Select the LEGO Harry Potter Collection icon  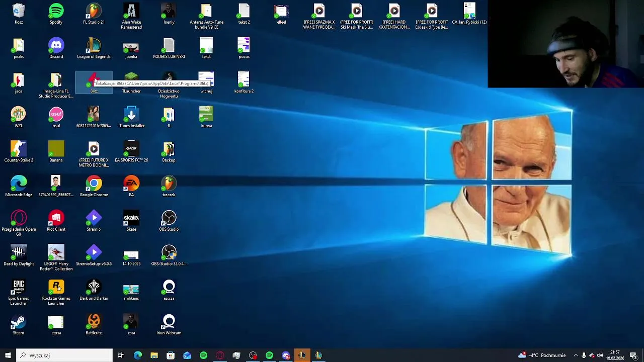tap(56, 258)
